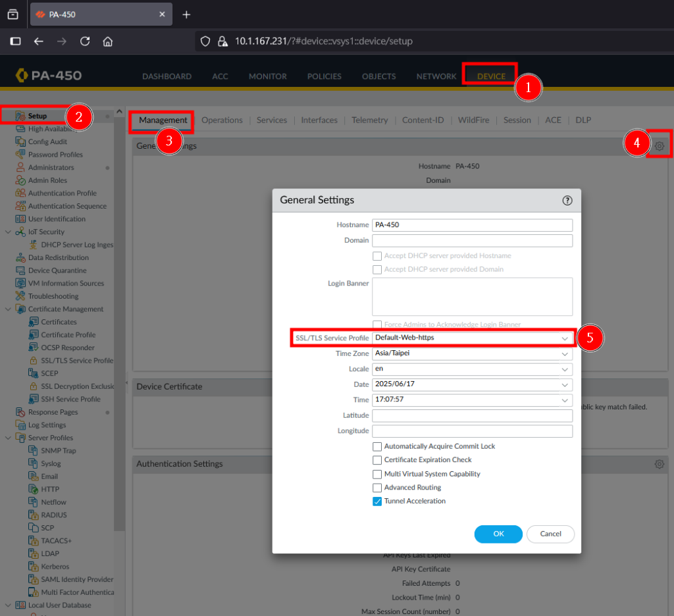Collapse the Local User Database node
674x616 pixels.
point(8,605)
